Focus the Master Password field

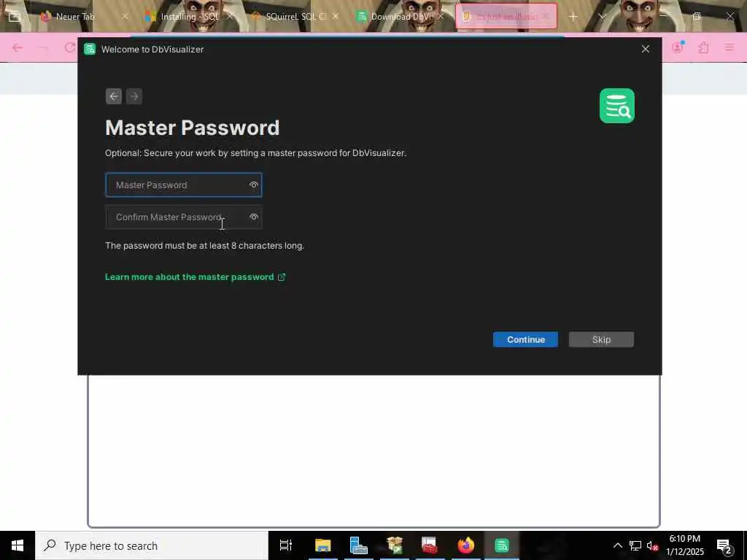click(183, 184)
